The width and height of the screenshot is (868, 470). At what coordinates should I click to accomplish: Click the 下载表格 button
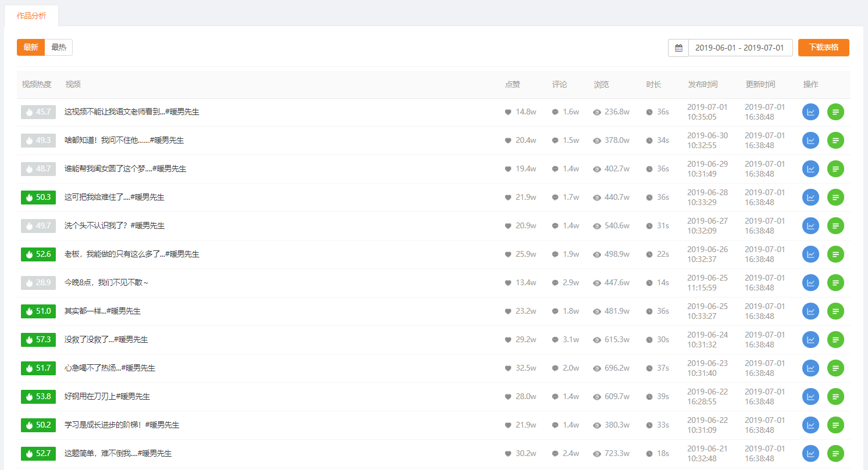823,48
